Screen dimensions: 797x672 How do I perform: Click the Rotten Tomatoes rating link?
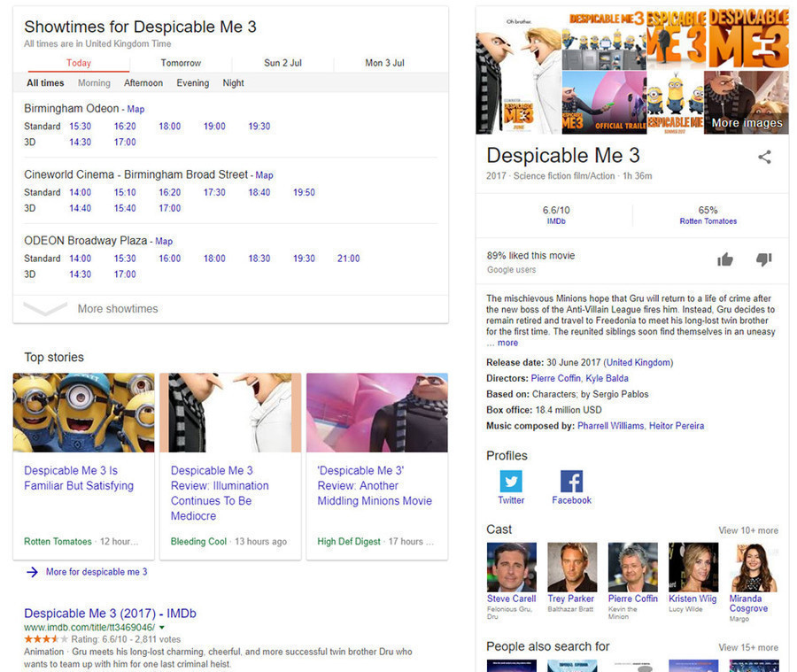[708, 221]
